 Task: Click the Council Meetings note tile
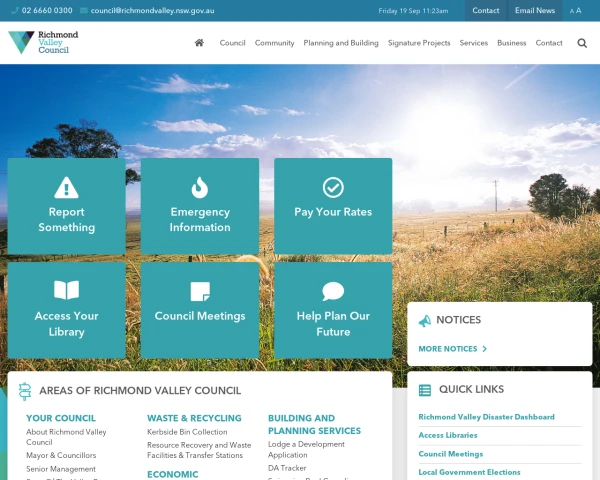(x=200, y=310)
